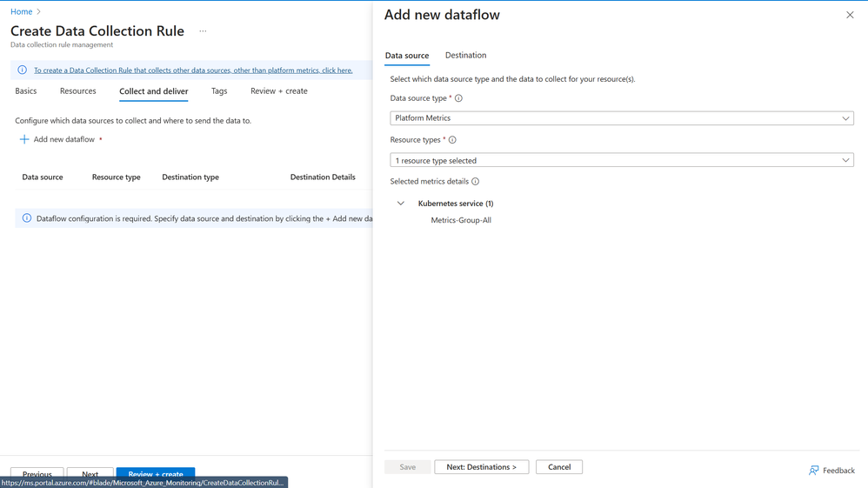Open the Resources tab
The width and height of the screenshot is (868, 488).
click(x=78, y=90)
